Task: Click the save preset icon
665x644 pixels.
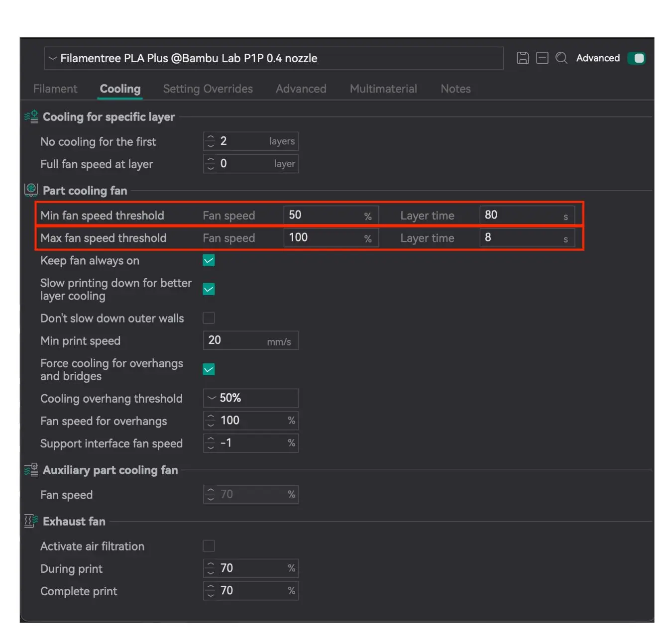Action: click(523, 58)
